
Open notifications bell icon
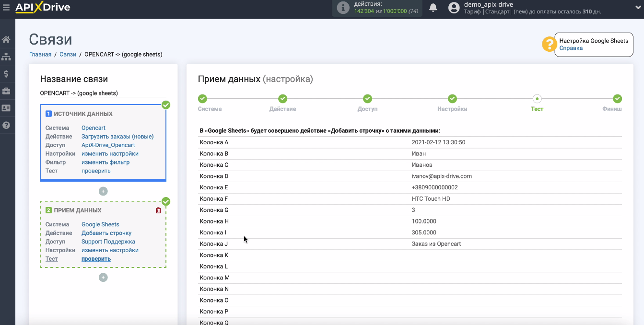pos(433,8)
